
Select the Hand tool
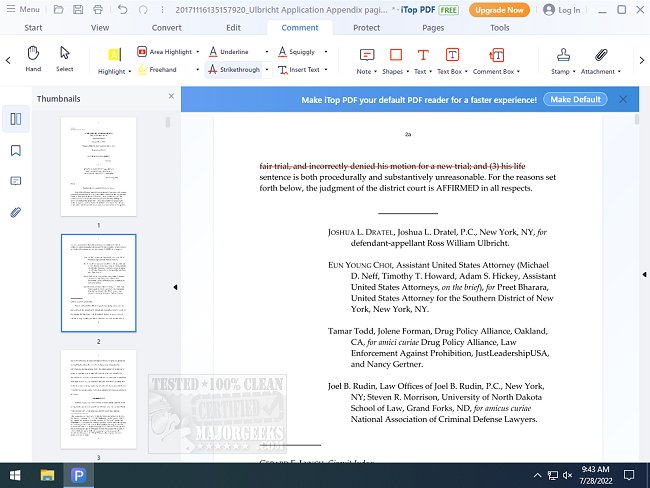(x=33, y=58)
